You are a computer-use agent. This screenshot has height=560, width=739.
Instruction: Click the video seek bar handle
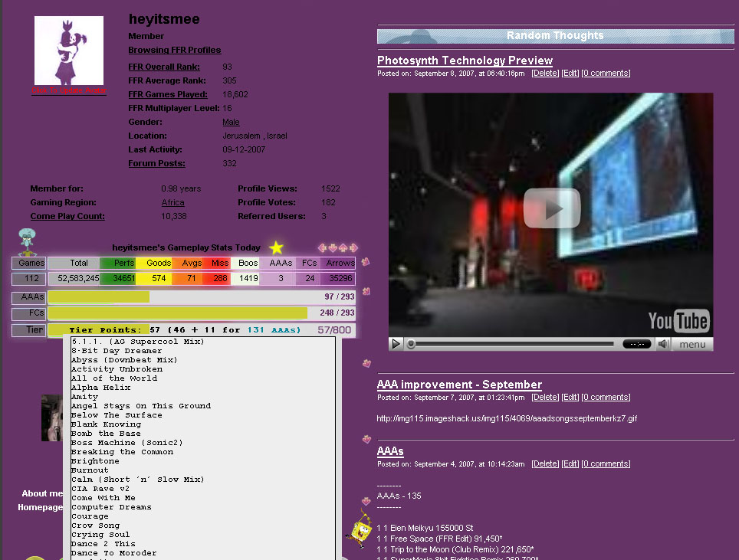[411, 344]
